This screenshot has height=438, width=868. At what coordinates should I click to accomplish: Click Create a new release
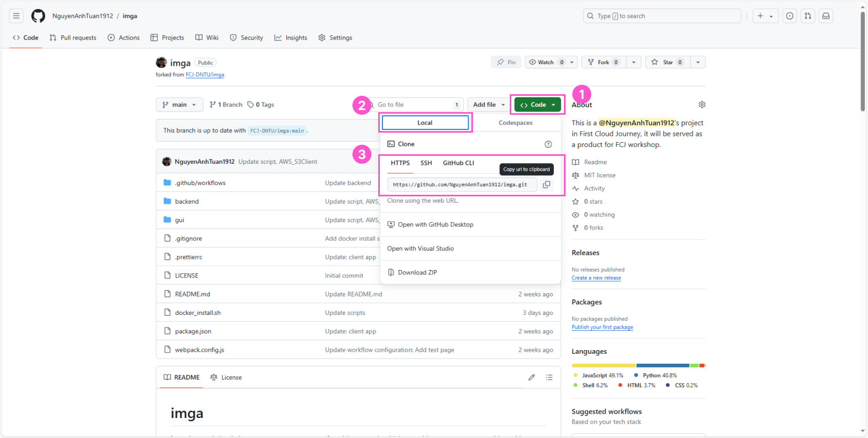[x=596, y=278]
